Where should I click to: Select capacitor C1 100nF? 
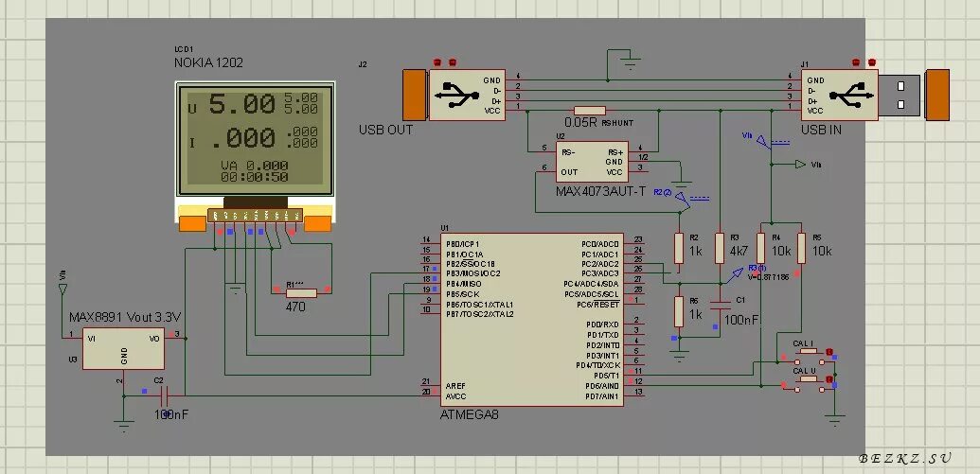point(720,306)
